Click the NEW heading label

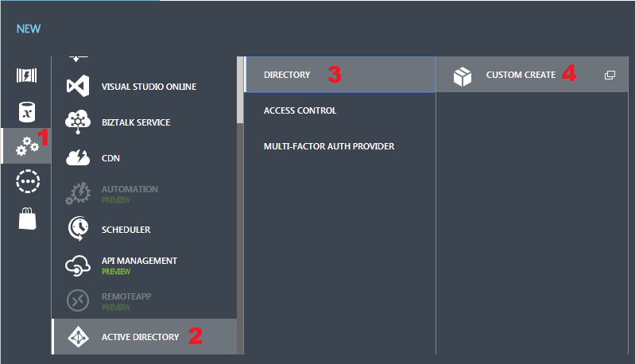coord(29,29)
